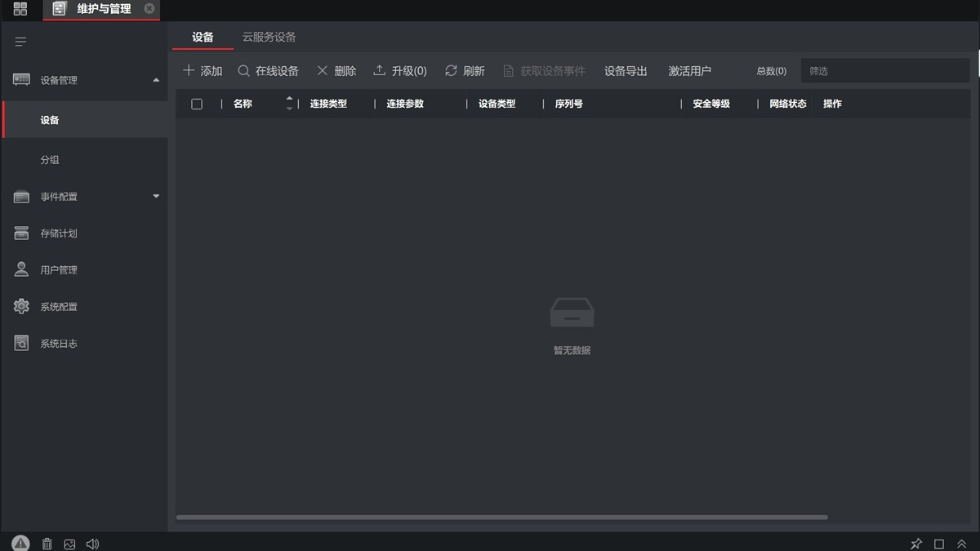
Task: Collapse the sidebar with hamburger icon
Action: click(21, 42)
